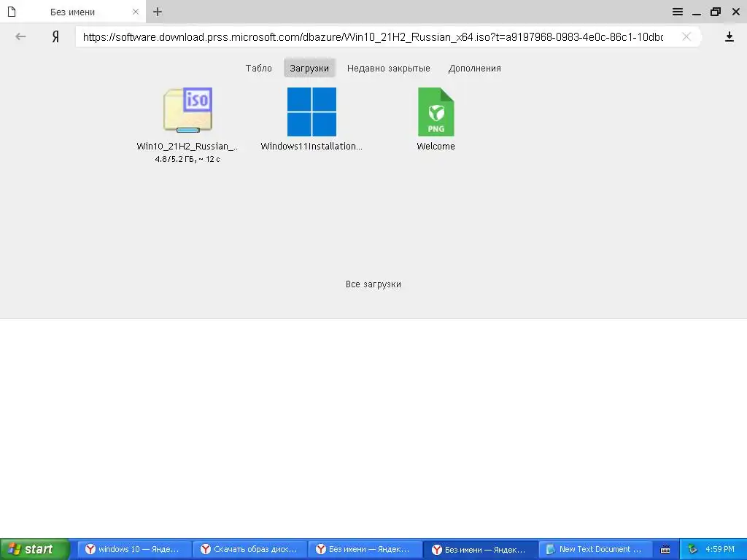Open downloads via toolbar download arrow
This screenshot has height=560, width=747.
729,36
